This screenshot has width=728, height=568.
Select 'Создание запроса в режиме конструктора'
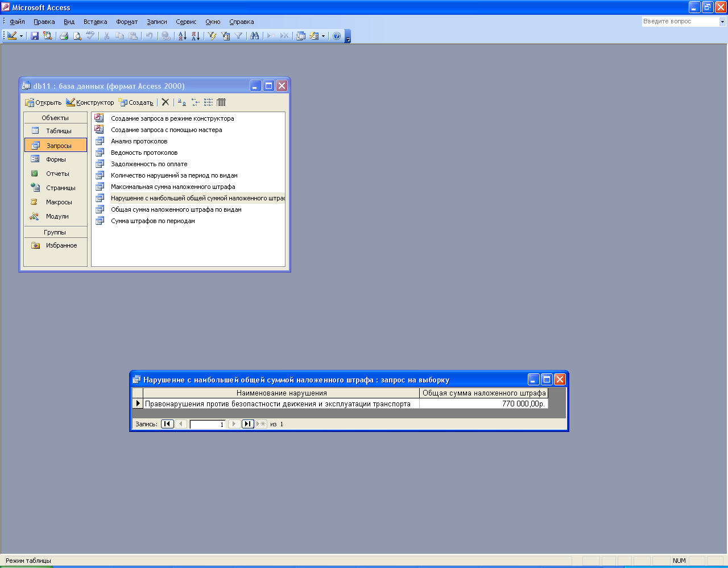coord(172,118)
